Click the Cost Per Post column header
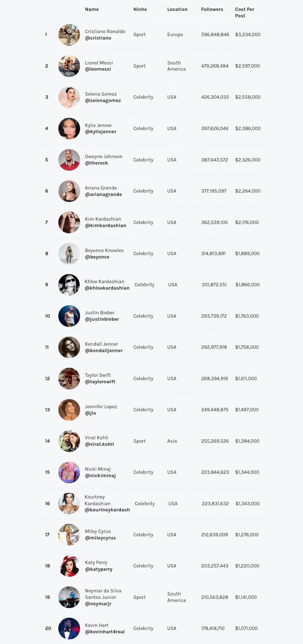 245,12
